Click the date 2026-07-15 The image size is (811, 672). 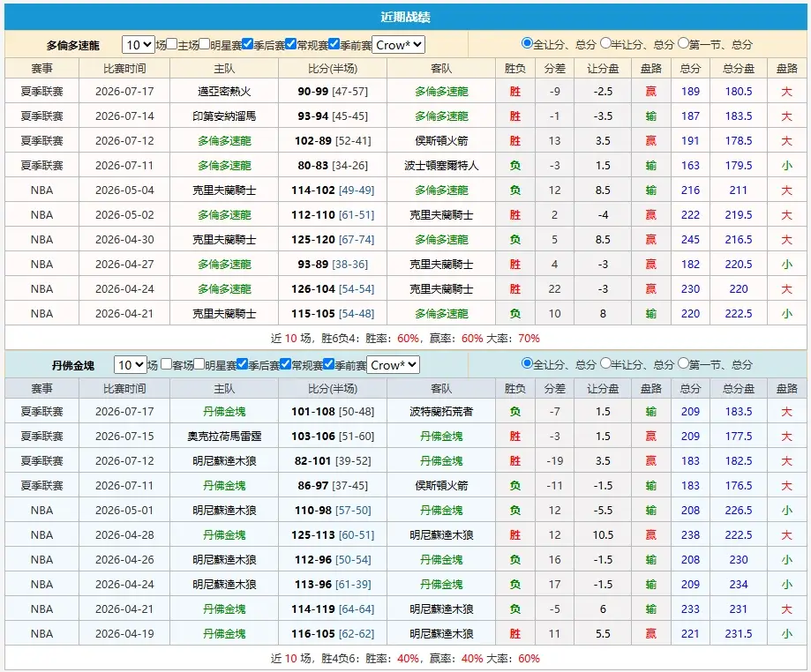coord(124,437)
